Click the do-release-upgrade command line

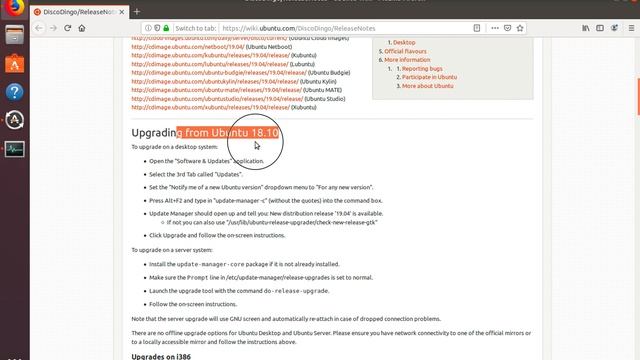tap(239, 291)
